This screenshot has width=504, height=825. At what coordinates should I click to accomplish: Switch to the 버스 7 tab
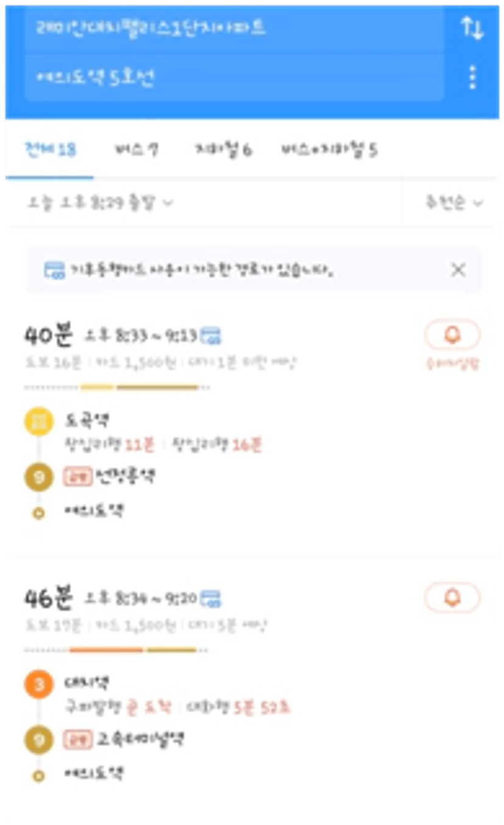click(137, 150)
